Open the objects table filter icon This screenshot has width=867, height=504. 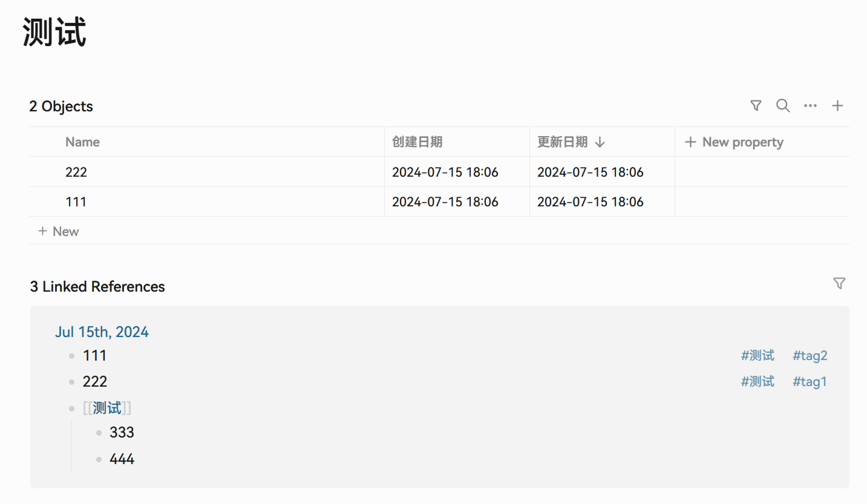[x=756, y=106]
